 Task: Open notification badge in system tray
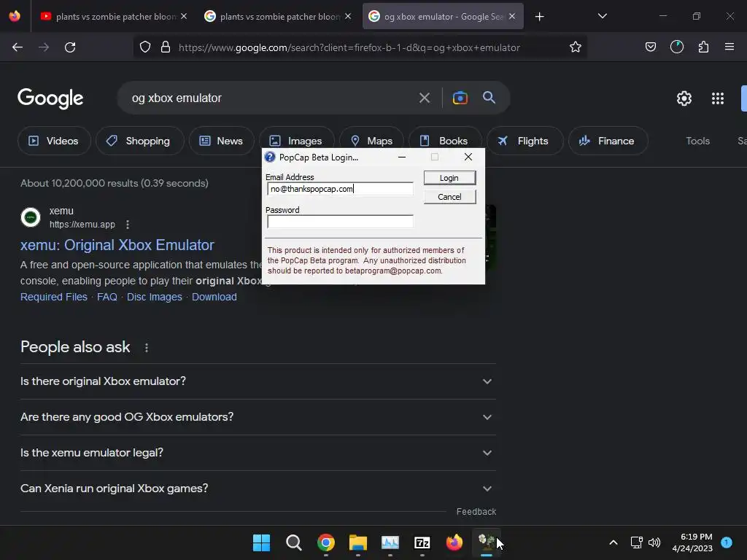tap(727, 542)
